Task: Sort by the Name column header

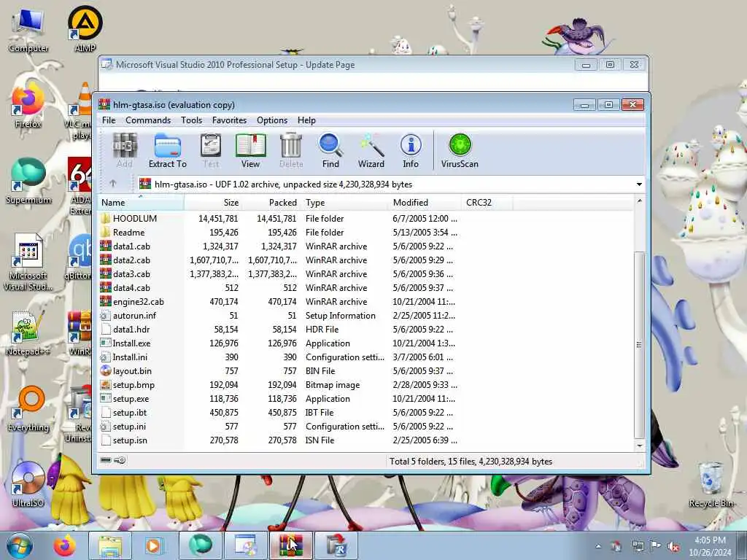Action: (141, 203)
